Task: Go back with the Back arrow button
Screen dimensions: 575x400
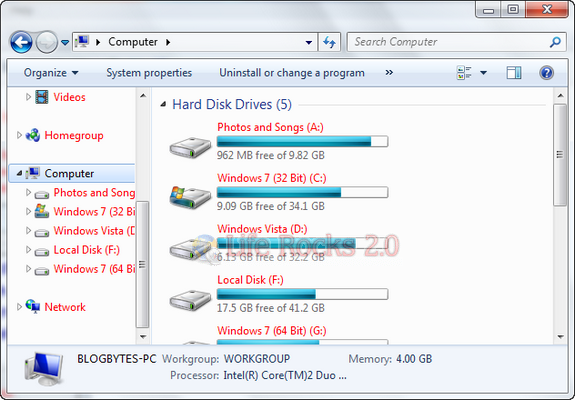Action: (x=21, y=42)
